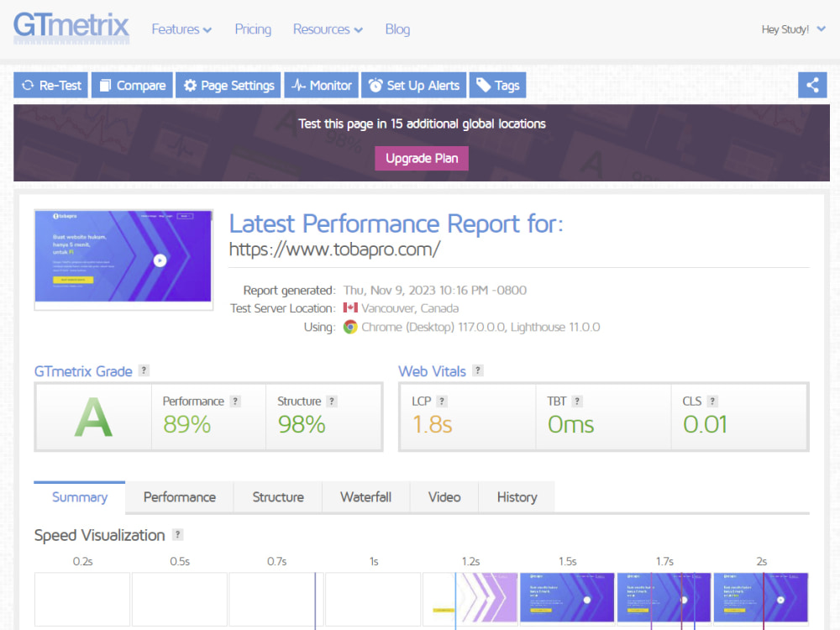Click the Re-Test button

[51, 85]
